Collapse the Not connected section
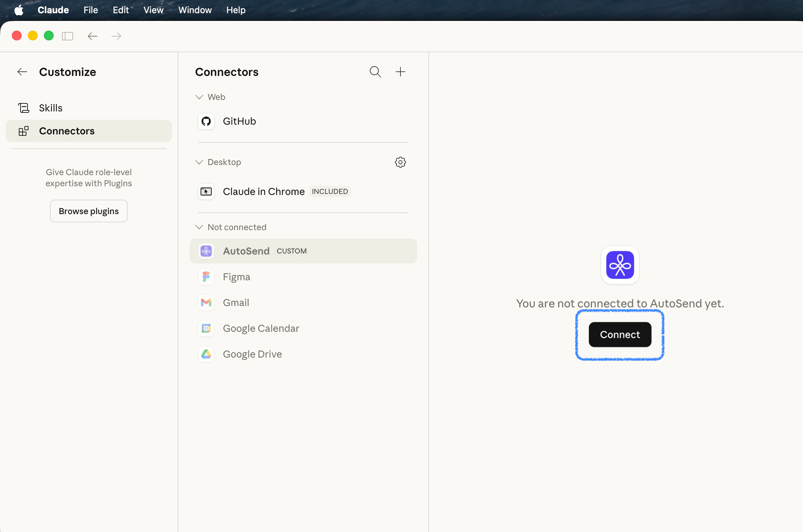Image resolution: width=803 pixels, height=532 pixels. [x=199, y=227]
